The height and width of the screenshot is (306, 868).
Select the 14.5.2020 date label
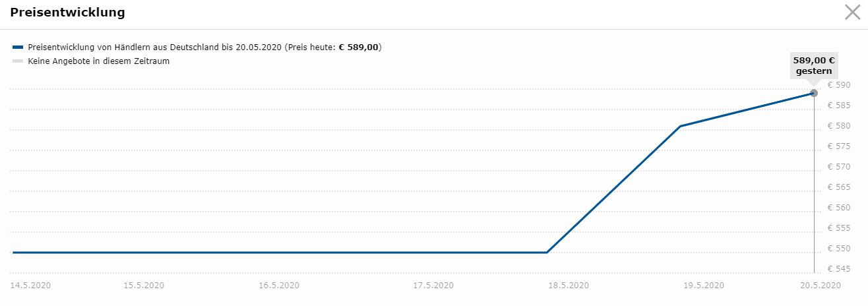point(30,286)
